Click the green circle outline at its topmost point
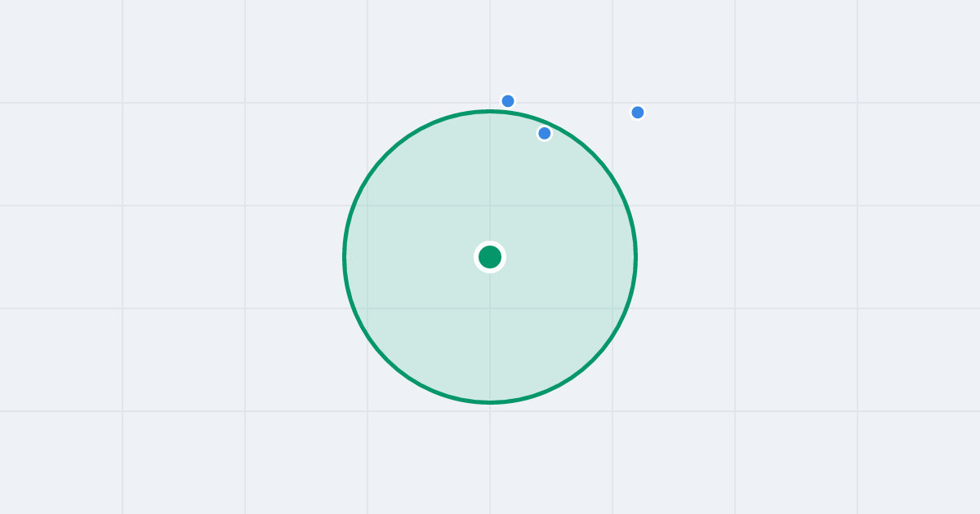This screenshot has height=514, width=980. coord(490,111)
